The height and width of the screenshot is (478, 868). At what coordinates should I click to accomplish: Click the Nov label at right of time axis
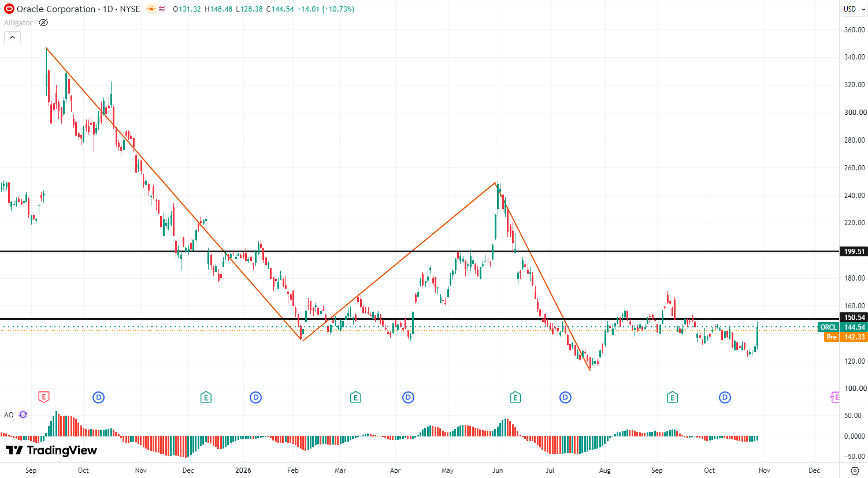point(764,470)
